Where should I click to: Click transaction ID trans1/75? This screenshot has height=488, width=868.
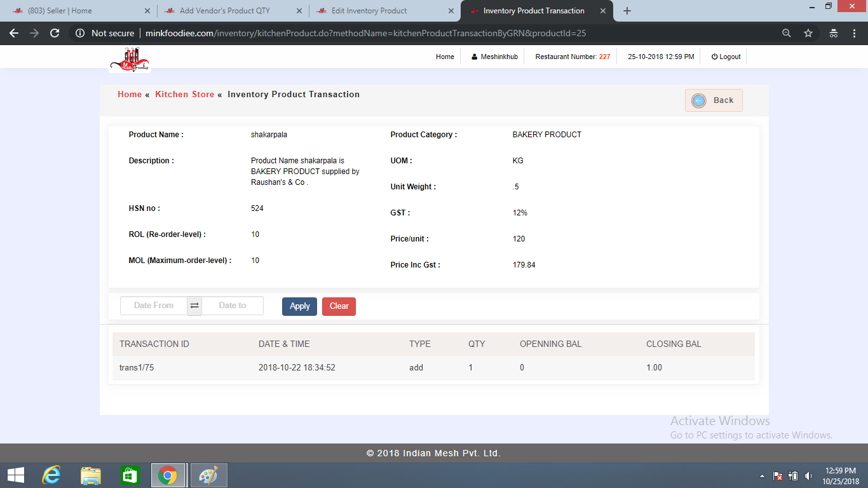click(137, 367)
